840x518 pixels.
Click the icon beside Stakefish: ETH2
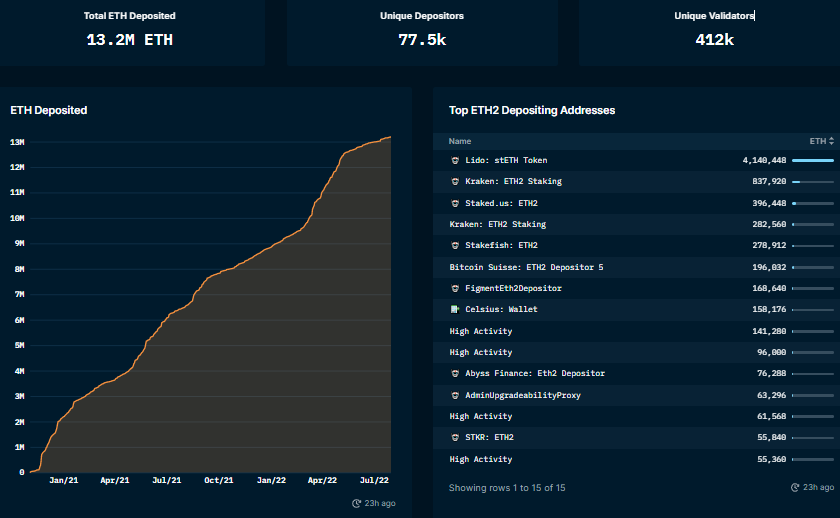(455, 245)
